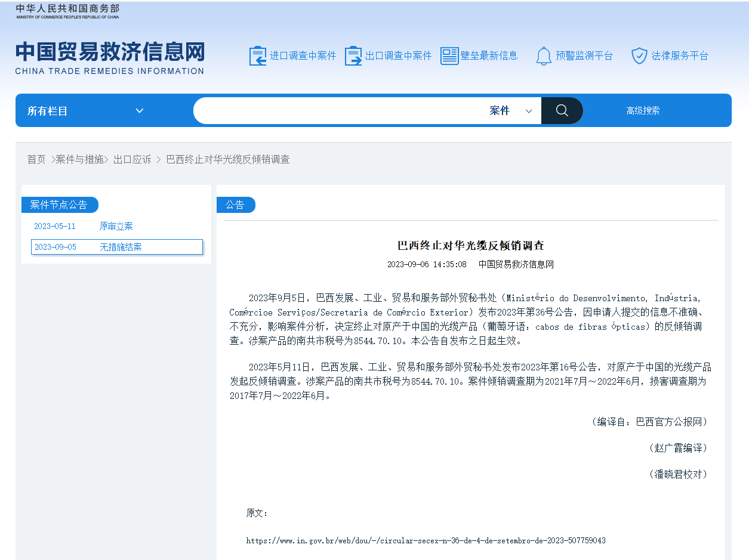
Task: Expand the 所有栏目 category dropdown
Action: click(85, 111)
